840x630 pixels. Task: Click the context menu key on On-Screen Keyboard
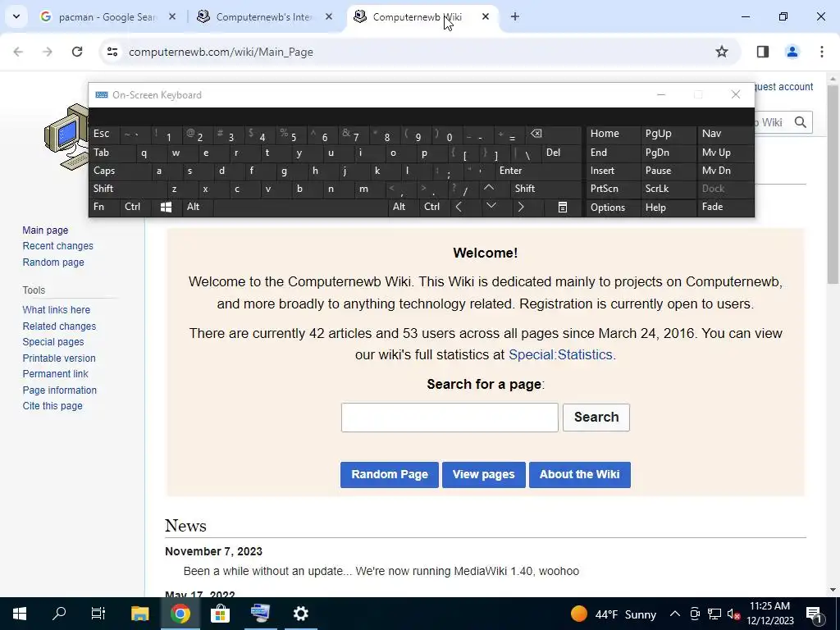563,207
